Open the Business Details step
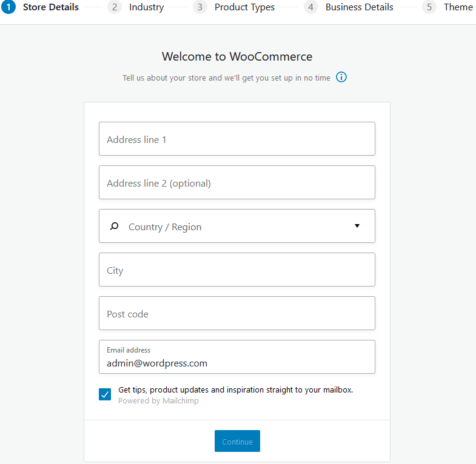The height and width of the screenshot is (464, 476). [359, 7]
